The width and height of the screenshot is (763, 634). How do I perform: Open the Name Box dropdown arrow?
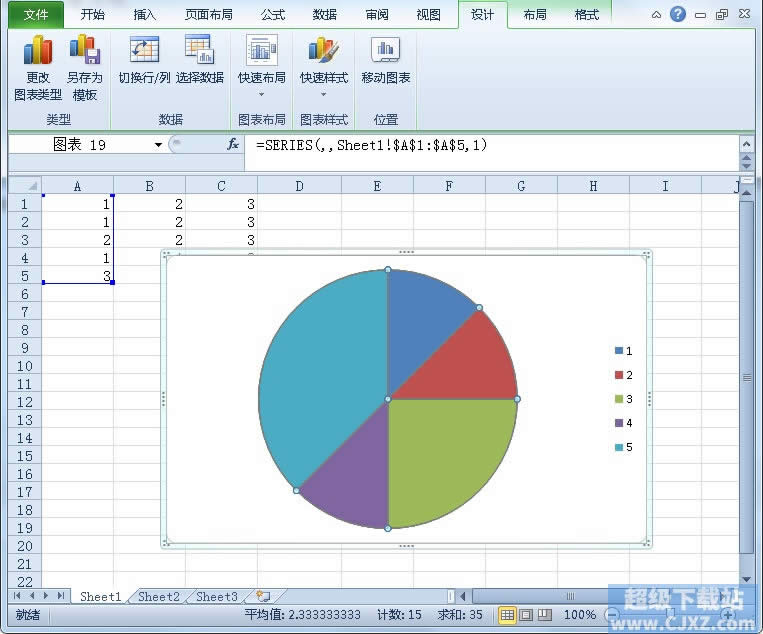pyautogui.click(x=158, y=145)
